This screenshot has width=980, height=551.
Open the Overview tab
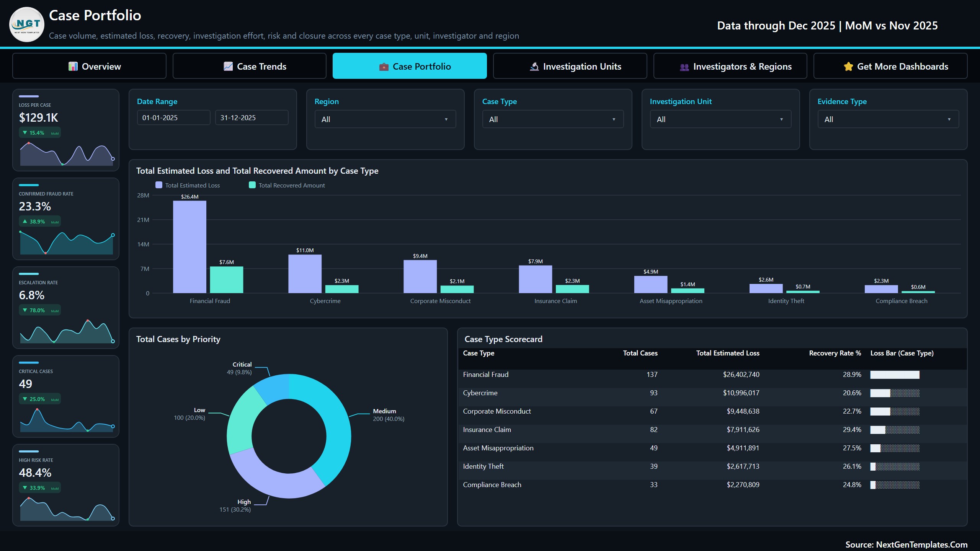click(x=89, y=66)
